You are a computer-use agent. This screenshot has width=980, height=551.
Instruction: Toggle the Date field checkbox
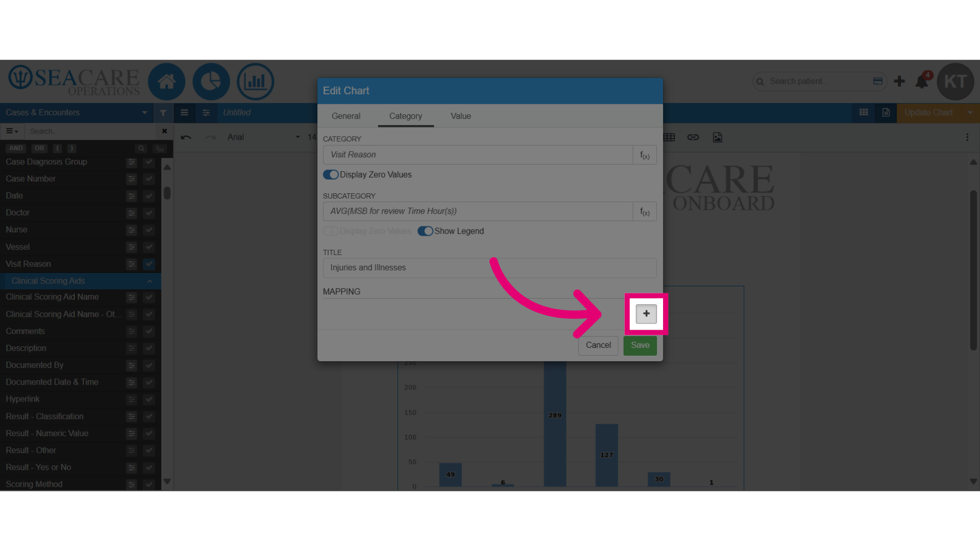pos(149,196)
